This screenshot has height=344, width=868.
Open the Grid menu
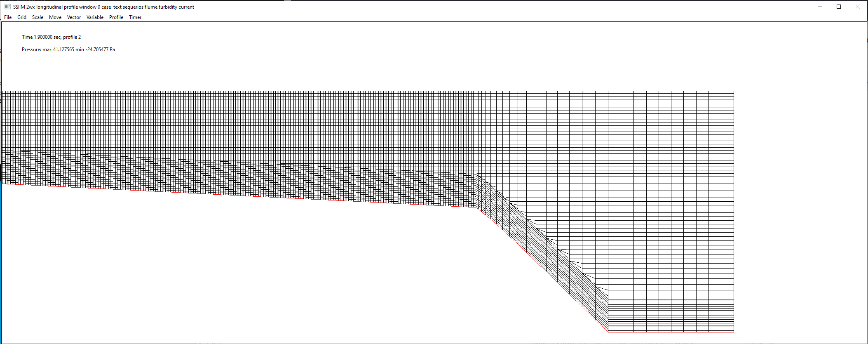(22, 17)
